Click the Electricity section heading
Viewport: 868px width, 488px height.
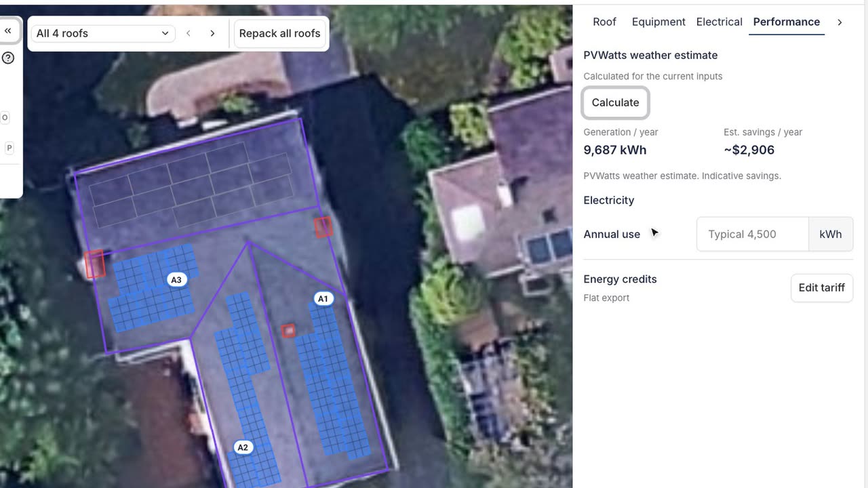click(x=609, y=200)
